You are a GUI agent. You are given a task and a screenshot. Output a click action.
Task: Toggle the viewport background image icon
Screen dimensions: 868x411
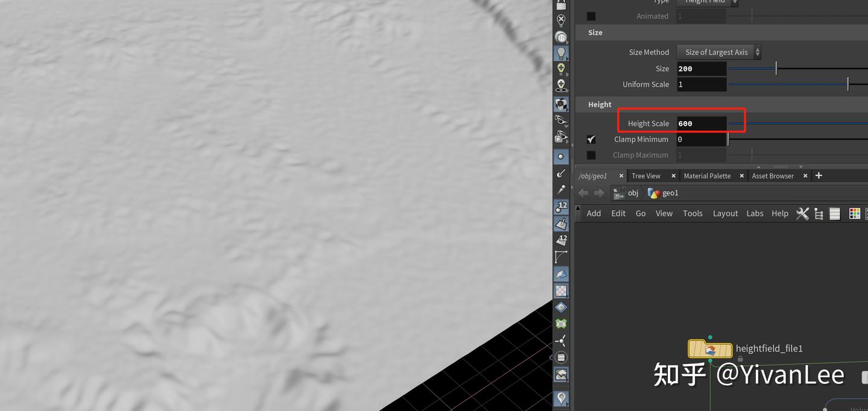pyautogui.click(x=561, y=374)
